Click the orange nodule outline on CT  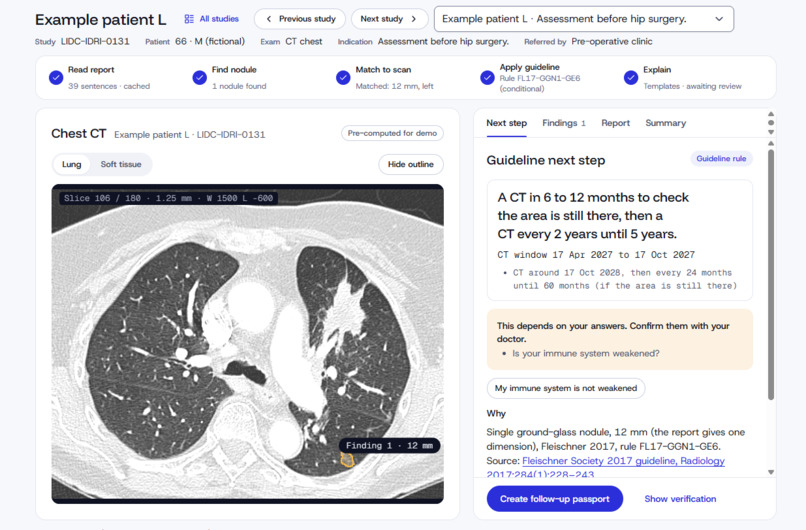pos(347,460)
